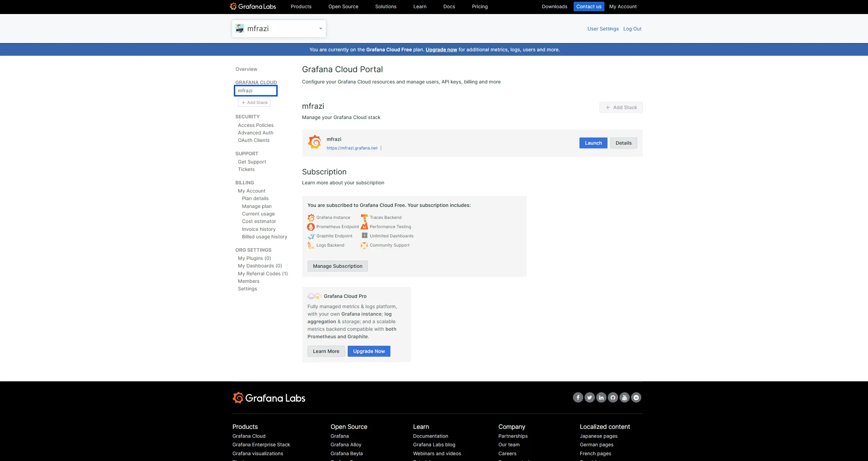
Task: Open User Settings link
Action: point(603,29)
